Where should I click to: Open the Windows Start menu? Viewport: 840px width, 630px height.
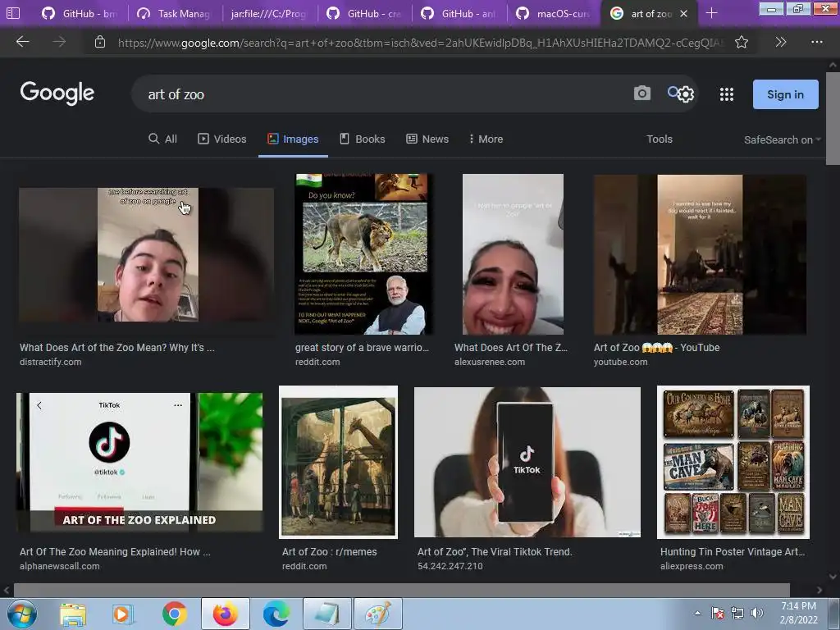click(21, 614)
